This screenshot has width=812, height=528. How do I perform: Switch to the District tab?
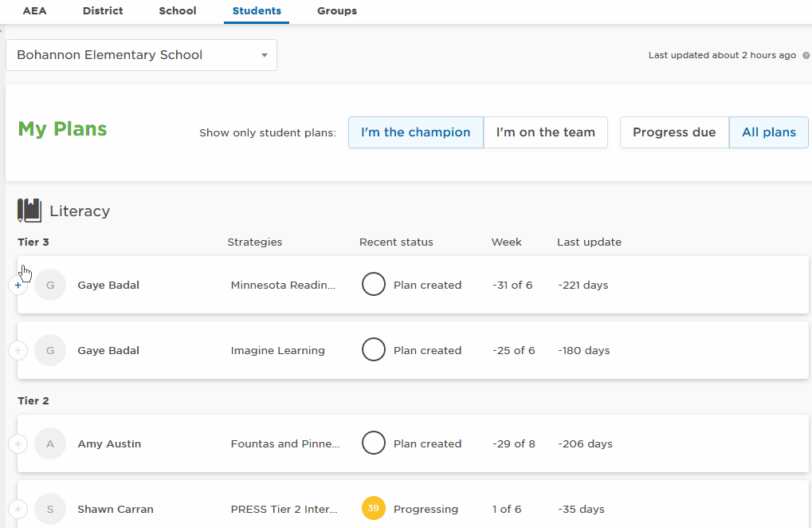[103, 11]
